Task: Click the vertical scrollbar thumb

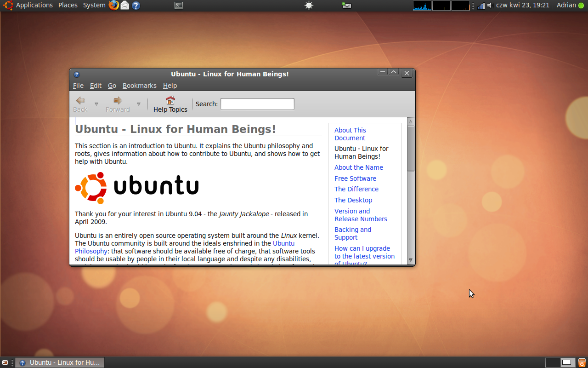Action: pos(411,148)
